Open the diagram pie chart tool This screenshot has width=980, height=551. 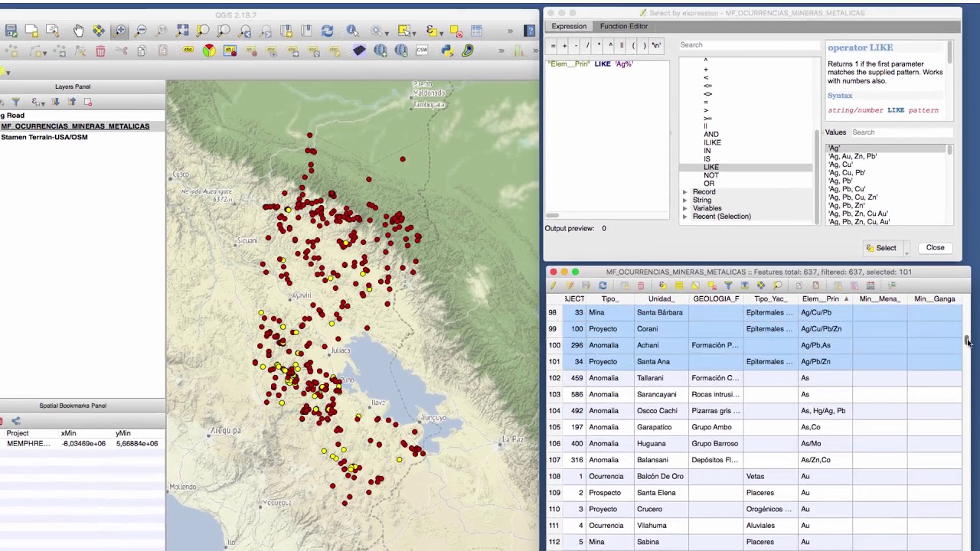click(209, 51)
